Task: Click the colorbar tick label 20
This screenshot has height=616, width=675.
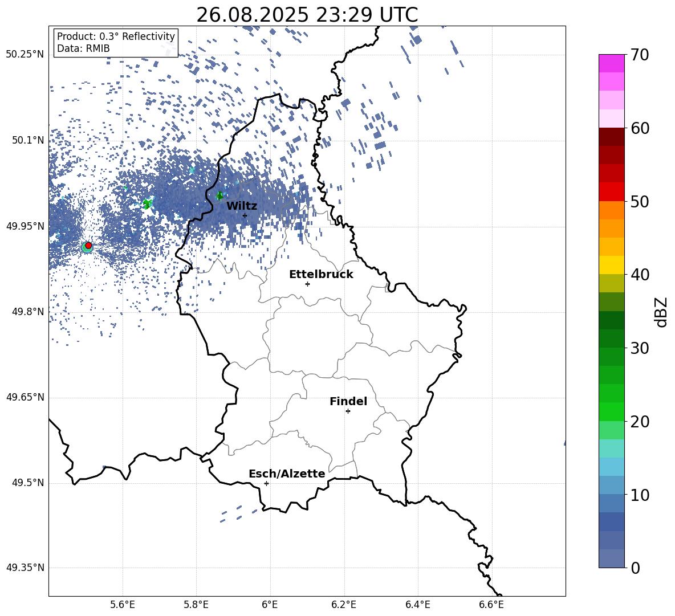Action: pos(640,422)
